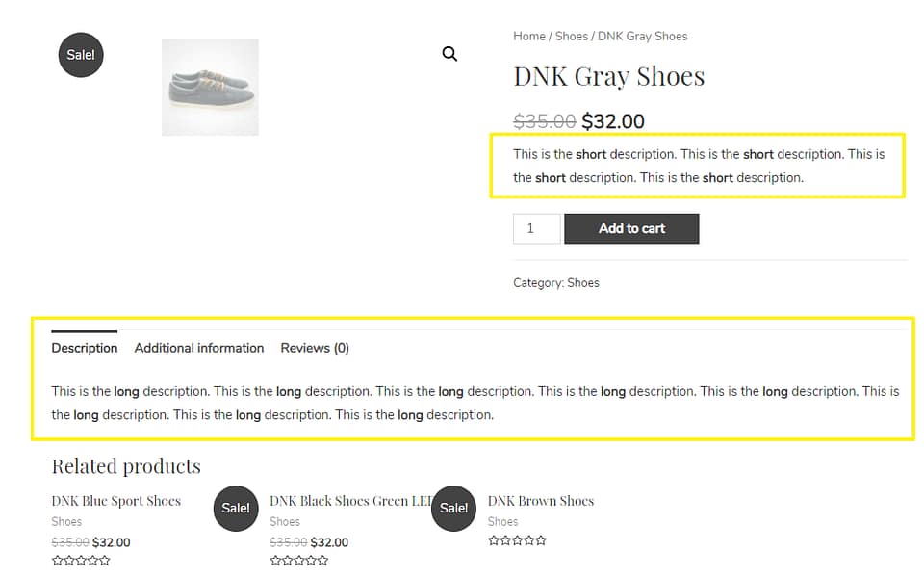This screenshot has height=578, width=924.
Task: Click the Sale! badge on DNK Black Shoes
Action: pos(236,509)
